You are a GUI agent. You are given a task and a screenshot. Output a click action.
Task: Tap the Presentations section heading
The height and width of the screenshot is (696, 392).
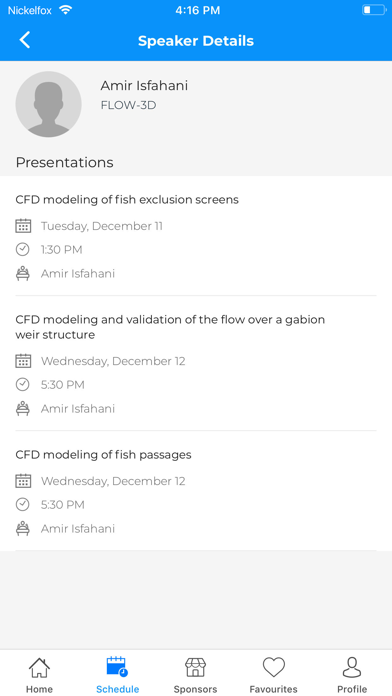64,162
